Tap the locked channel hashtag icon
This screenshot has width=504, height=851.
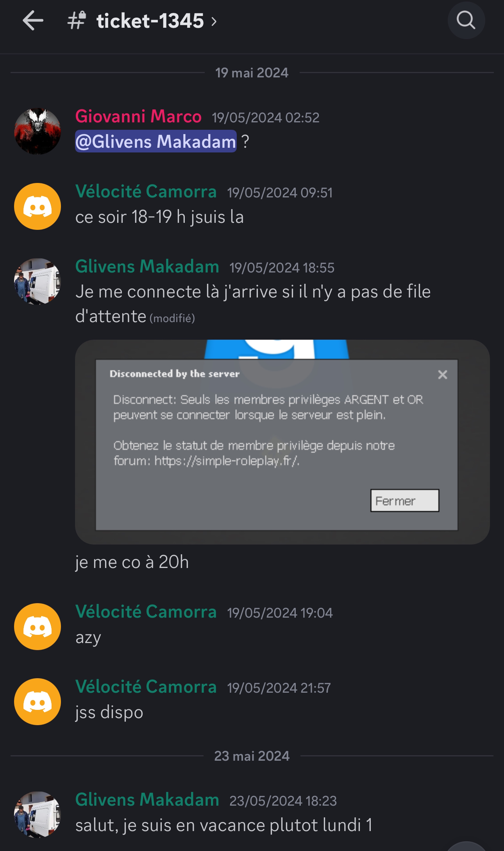pyautogui.click(x=77, y=20)
